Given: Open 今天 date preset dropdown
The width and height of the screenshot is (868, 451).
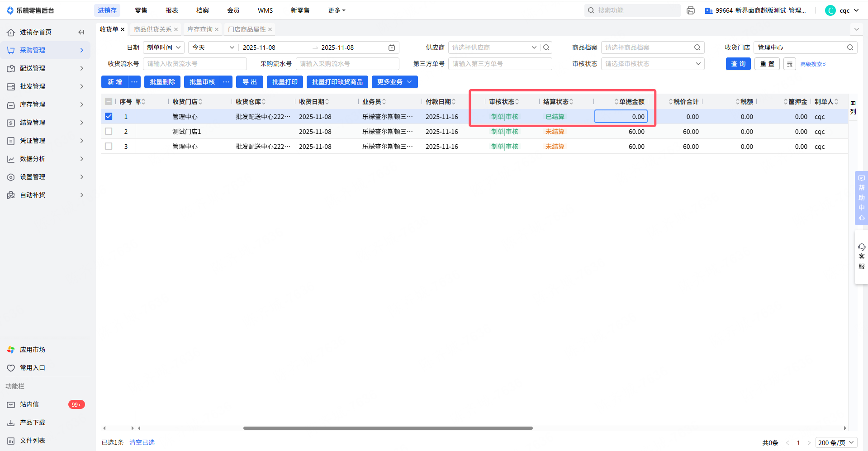Looking at the screenshot, I should pyautogui.click(x=213, y=47).
